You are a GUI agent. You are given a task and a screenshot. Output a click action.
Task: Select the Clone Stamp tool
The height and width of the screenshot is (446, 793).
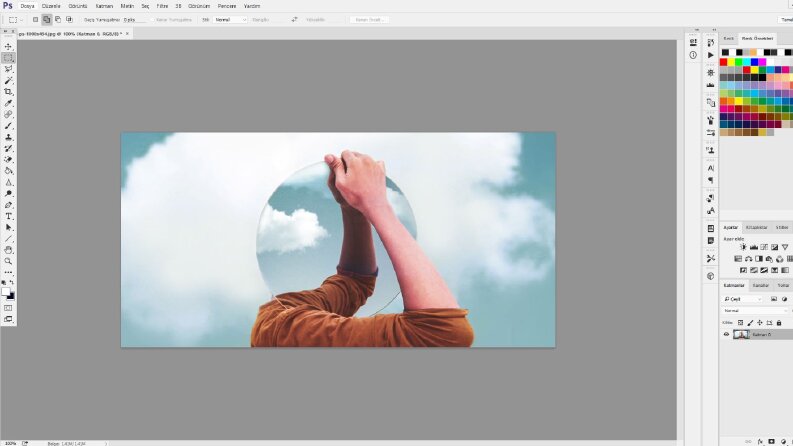click(8, 137)
